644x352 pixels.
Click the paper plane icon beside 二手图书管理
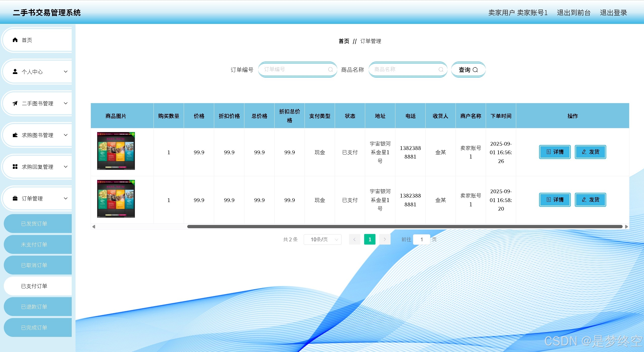coord(15,103)
